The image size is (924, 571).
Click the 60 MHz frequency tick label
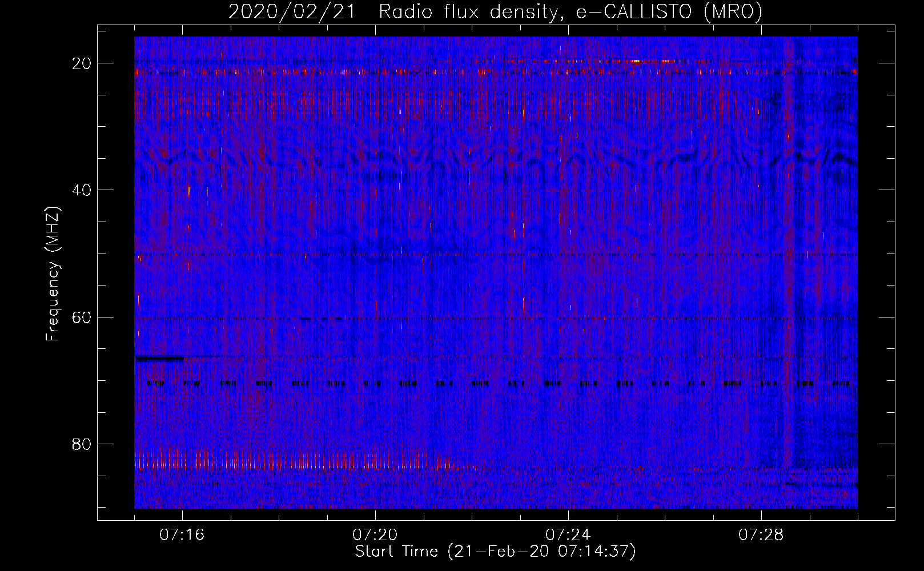click(x=82, y=317)
